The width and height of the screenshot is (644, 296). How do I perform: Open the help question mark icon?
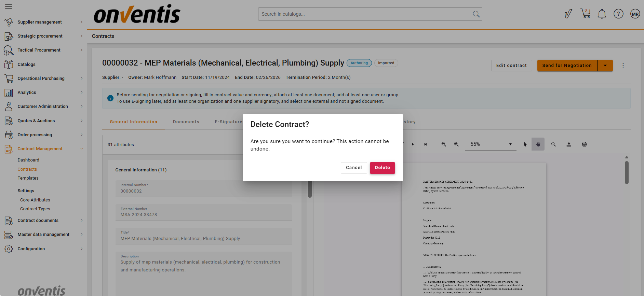pos(618,14)
